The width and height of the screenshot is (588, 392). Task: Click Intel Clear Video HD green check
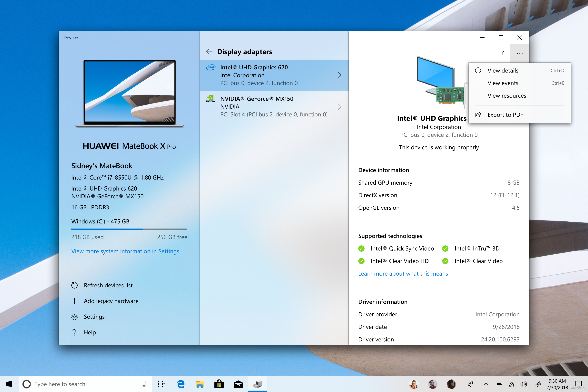(x=361, y=261)
